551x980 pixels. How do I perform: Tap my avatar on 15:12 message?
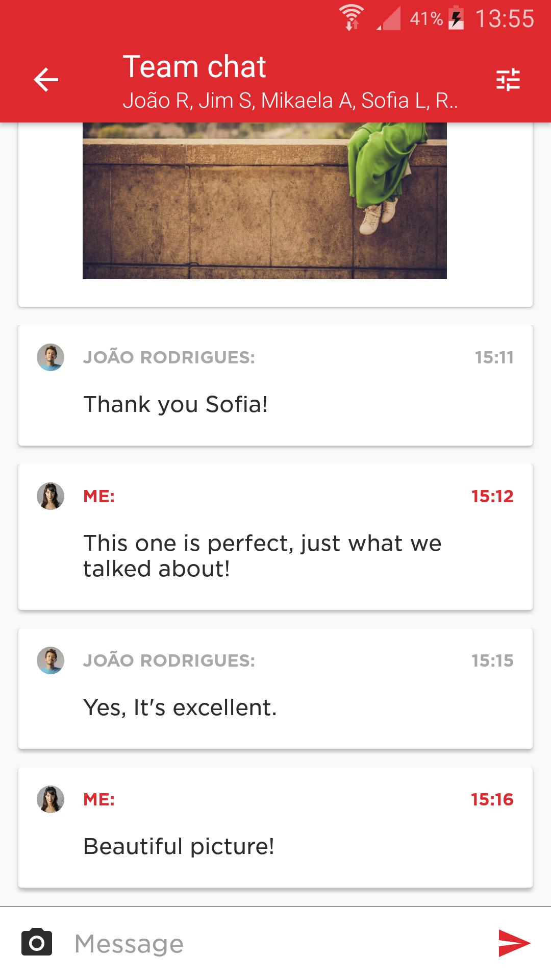[x=51, y=496]
